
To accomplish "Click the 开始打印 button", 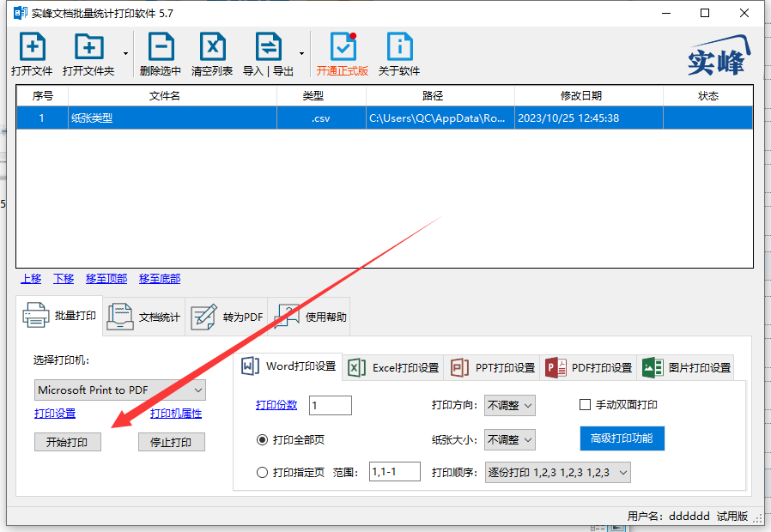I will pos(67,442).
